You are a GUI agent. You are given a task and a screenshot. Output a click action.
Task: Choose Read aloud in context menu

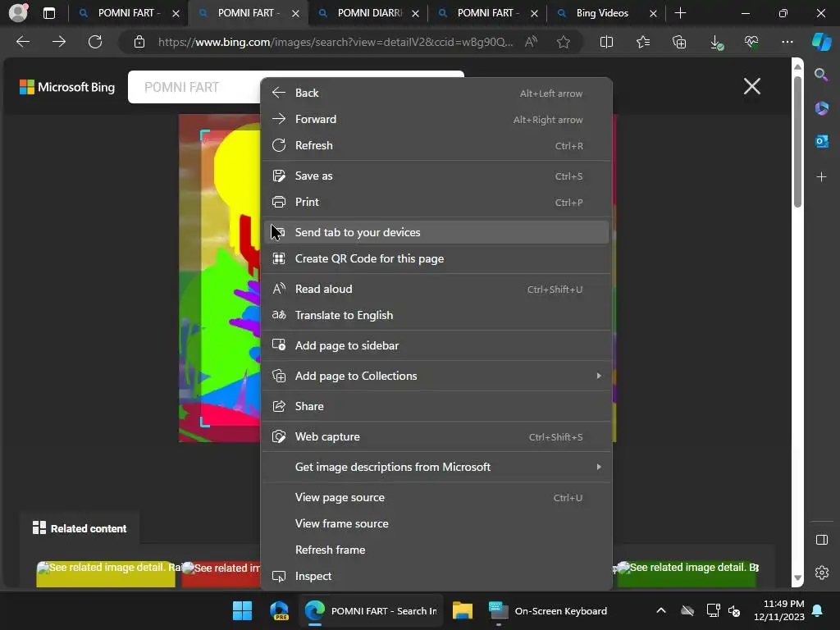(436, 290)
